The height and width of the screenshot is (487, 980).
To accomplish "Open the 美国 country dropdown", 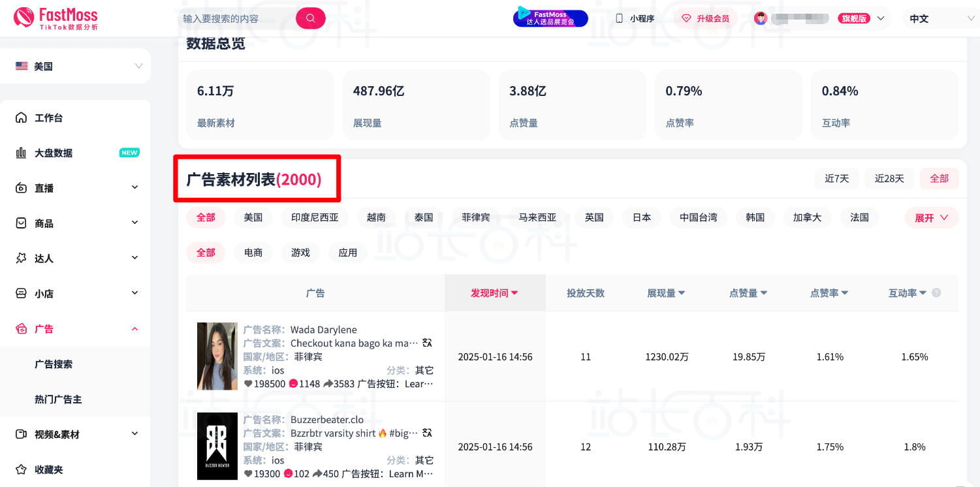I will click(75, 66).
